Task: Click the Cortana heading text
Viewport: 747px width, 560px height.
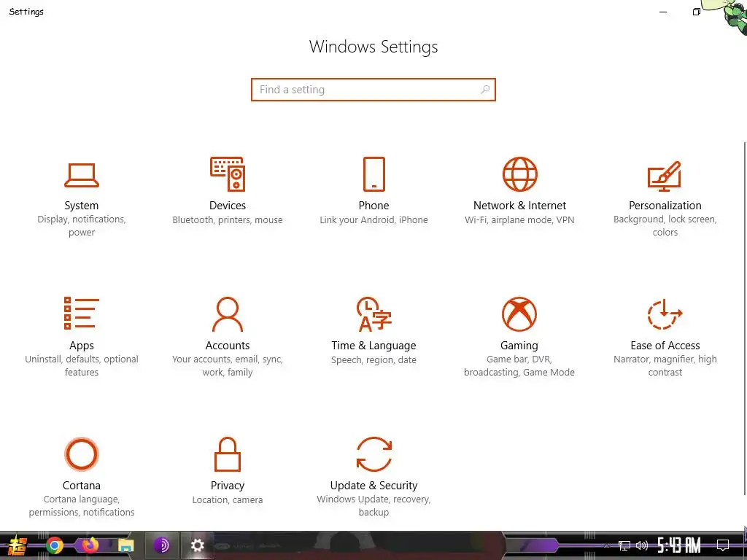Action: 82,485
